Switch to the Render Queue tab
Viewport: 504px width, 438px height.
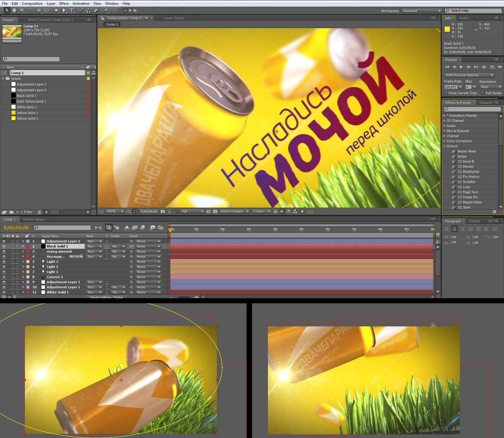[x=34, y=219]
